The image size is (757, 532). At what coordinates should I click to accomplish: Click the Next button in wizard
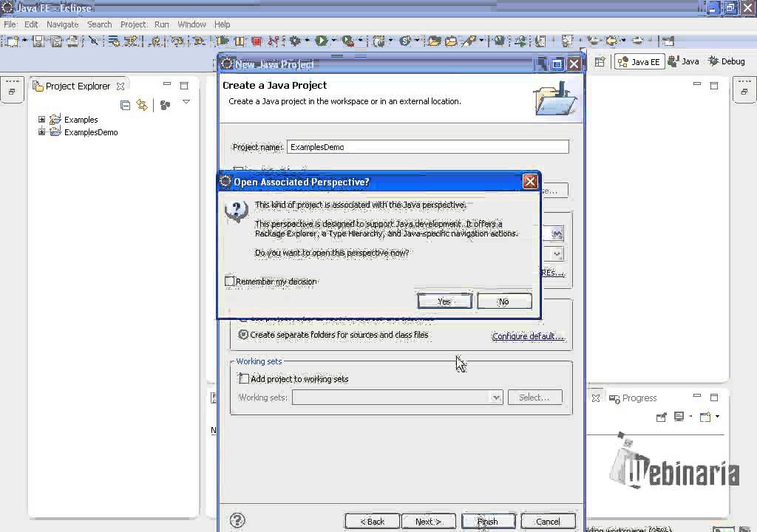(x=428, y=522)
